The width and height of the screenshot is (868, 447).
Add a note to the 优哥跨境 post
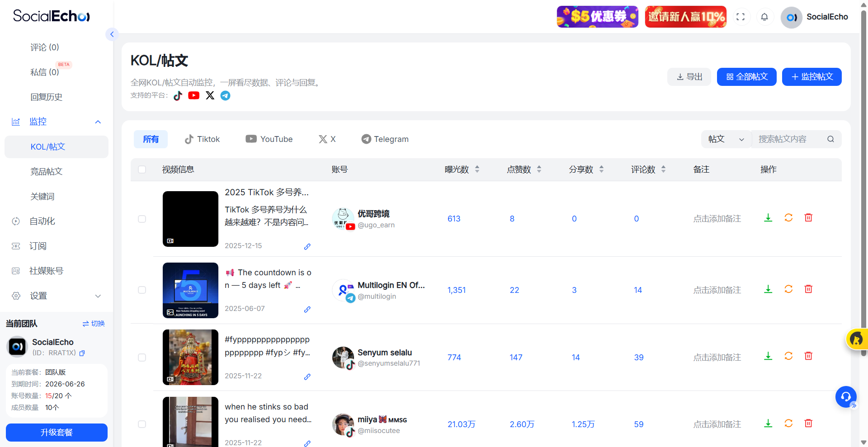pos(717,219)
